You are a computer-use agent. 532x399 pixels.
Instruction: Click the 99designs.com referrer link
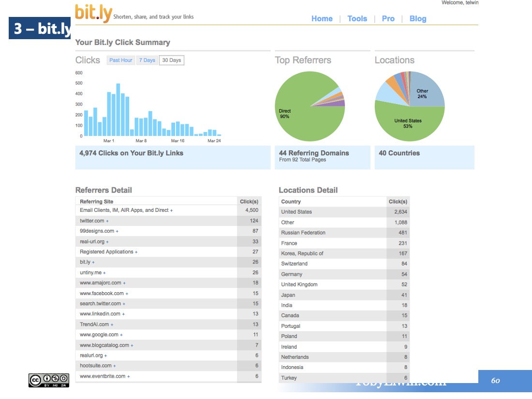pyautogui.click(x=97, y=231)
